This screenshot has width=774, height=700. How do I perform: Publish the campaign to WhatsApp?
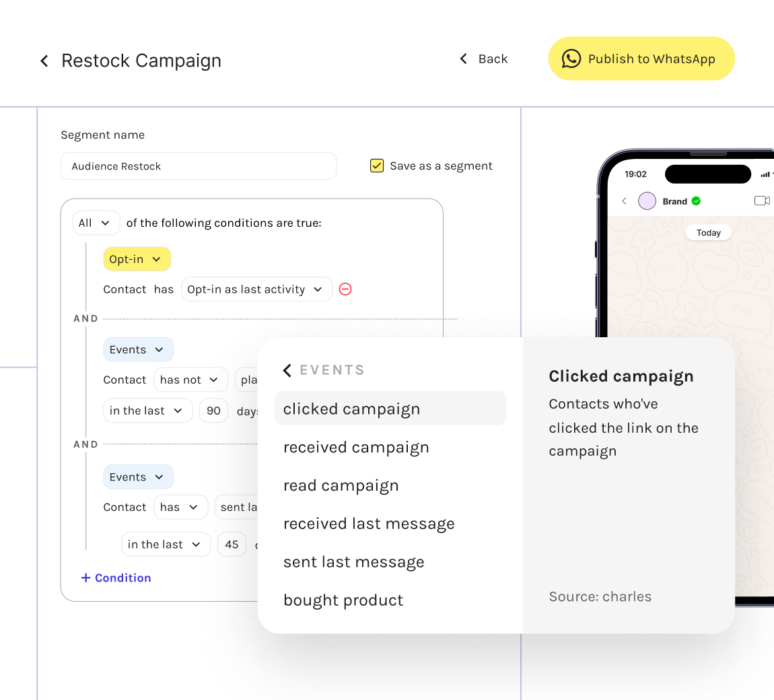coord(641,59)
